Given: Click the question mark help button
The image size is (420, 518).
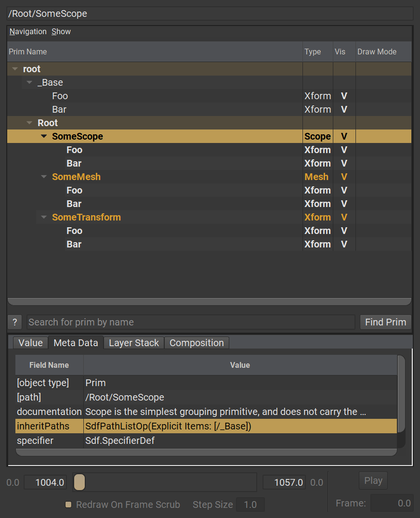Looking at the screenshot, I should pos(14,322).
